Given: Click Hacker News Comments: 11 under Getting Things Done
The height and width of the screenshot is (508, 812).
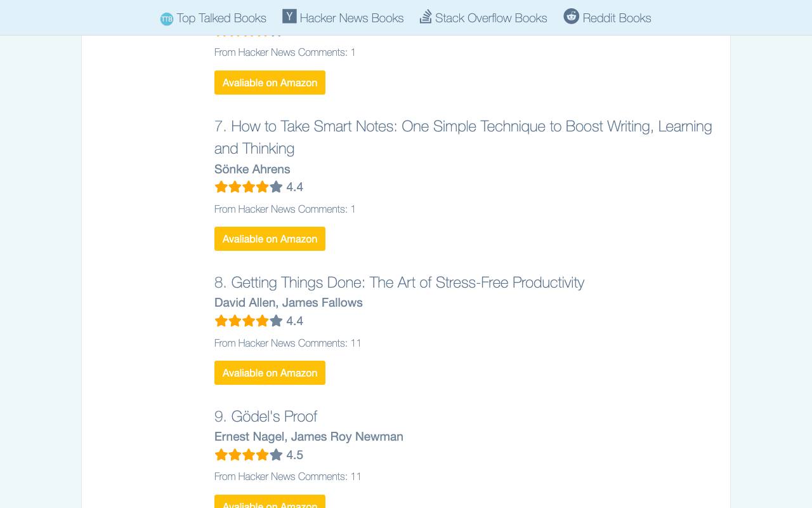Looking at the screenshot, I should [x=287, y=343].
